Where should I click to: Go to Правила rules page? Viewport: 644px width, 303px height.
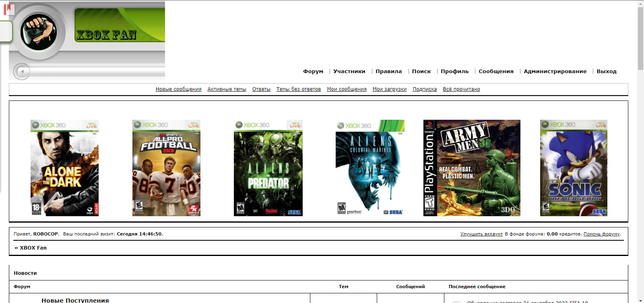click(388, 71)
